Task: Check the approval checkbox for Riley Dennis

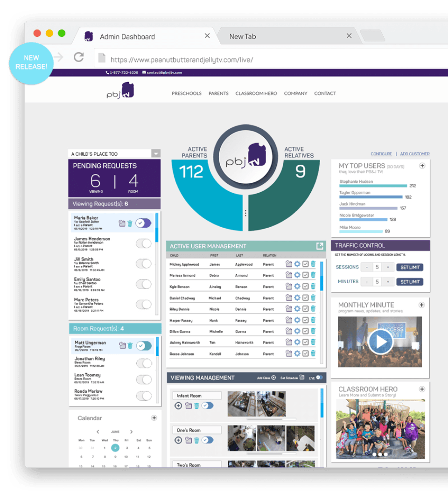Action: pos(306,308)
